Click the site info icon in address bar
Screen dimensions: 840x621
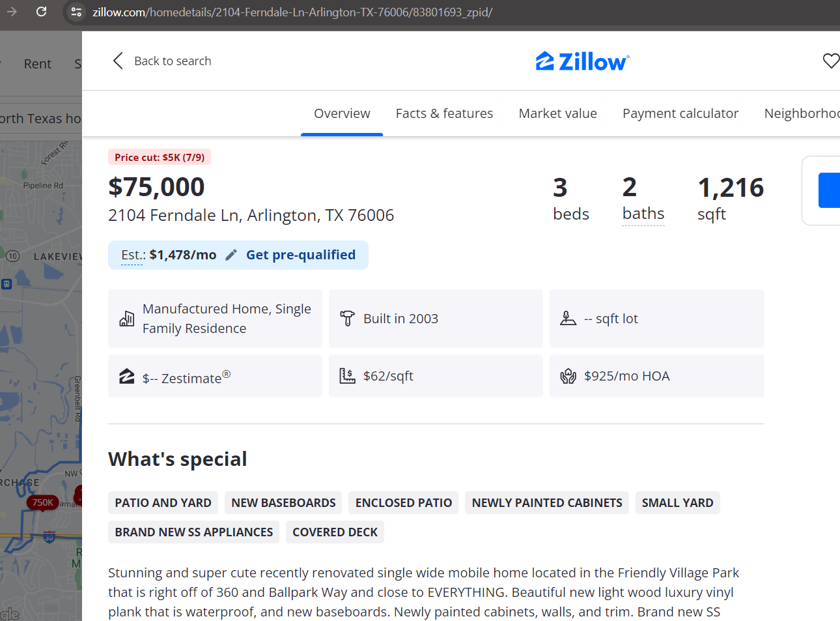click(x=76, y=12)
